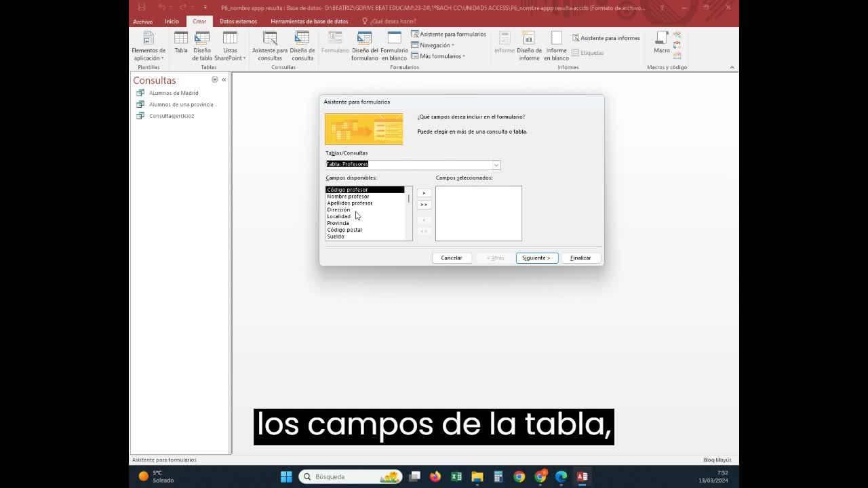The height and width of the screenshot is (488, 868).
Task: Click the Campos disponibles list scrollbar
Action: pyautogui.click(x=409, y=213)
